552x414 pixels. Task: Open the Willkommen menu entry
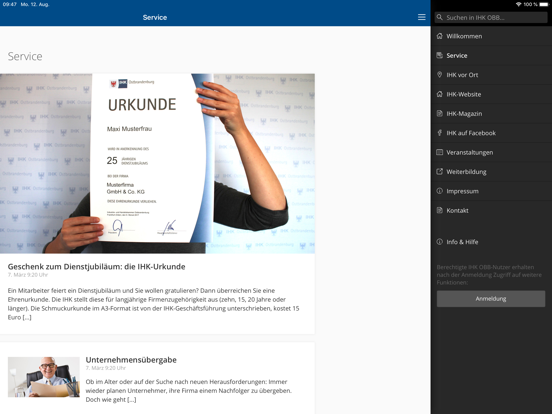tap(491, 36)
